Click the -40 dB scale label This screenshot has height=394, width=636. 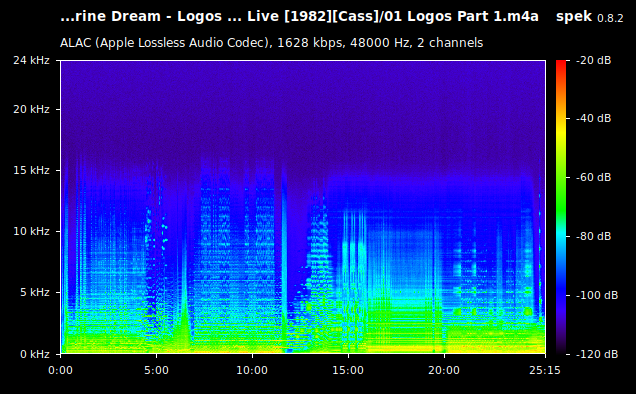593,118
